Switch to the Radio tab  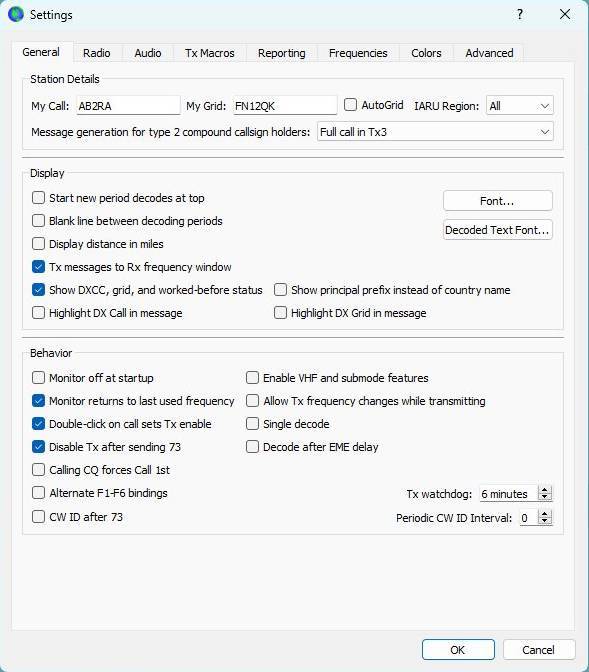[96, 53]
